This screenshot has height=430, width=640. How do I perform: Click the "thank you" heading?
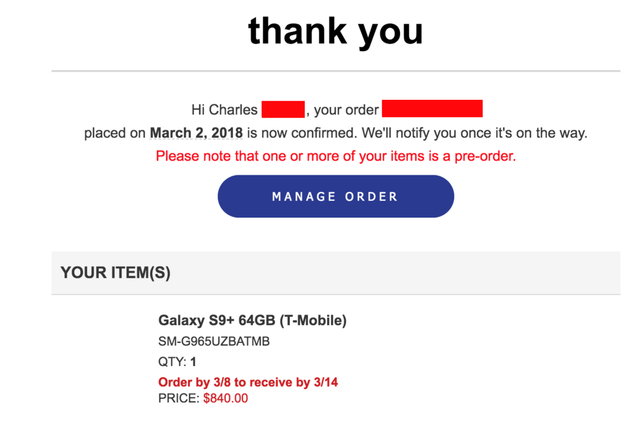click(x=336, y=31)
